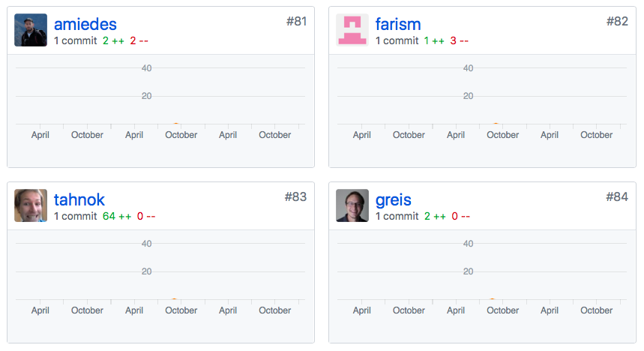
Task: Visit tahnok profile link
Action: coord(79,199)
